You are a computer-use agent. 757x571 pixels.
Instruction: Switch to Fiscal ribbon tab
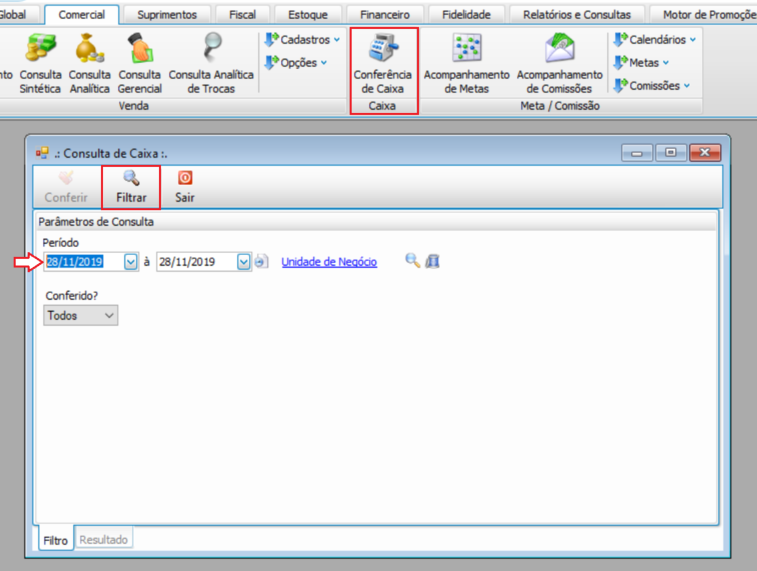click(x=242, y=15)
